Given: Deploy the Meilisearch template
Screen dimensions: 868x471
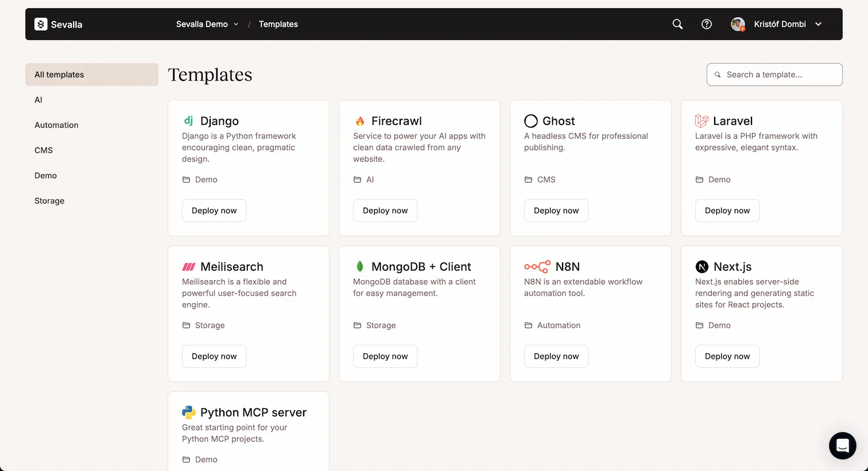Looking at the screenshot, I should (x=214, y=356).
